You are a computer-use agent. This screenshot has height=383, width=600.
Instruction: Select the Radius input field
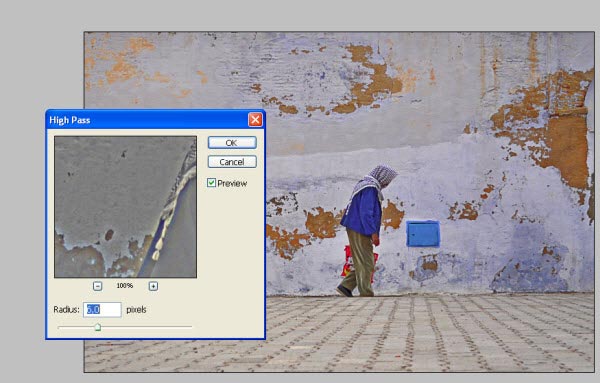point(102,310)
